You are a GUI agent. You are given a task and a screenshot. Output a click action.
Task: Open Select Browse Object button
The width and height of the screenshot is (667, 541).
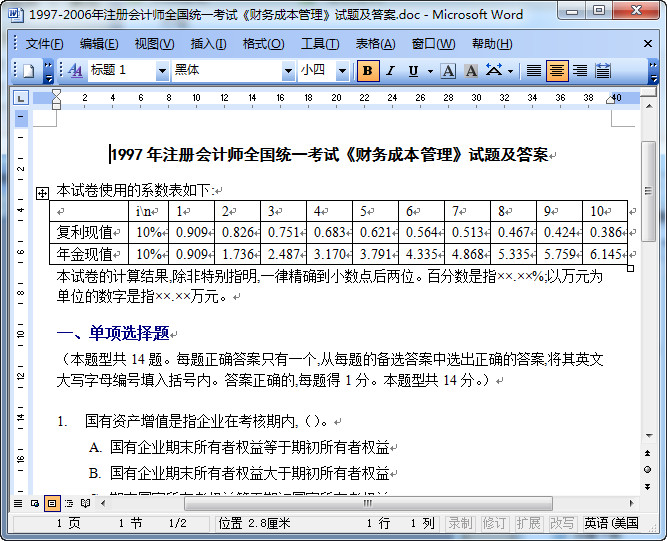pyautogui.click(x=647, y=470)
